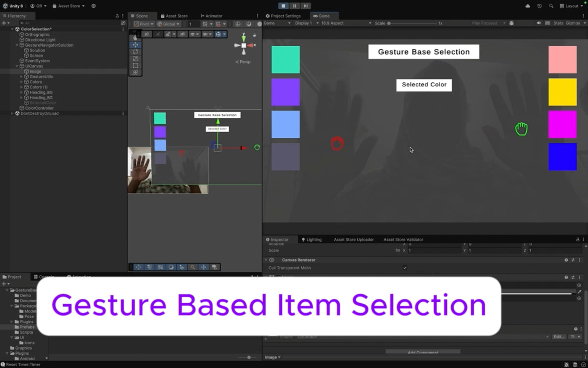The height and width of the screenshot is (368, 588).
Task: Mute Game view audio
Action: point(539,23)
